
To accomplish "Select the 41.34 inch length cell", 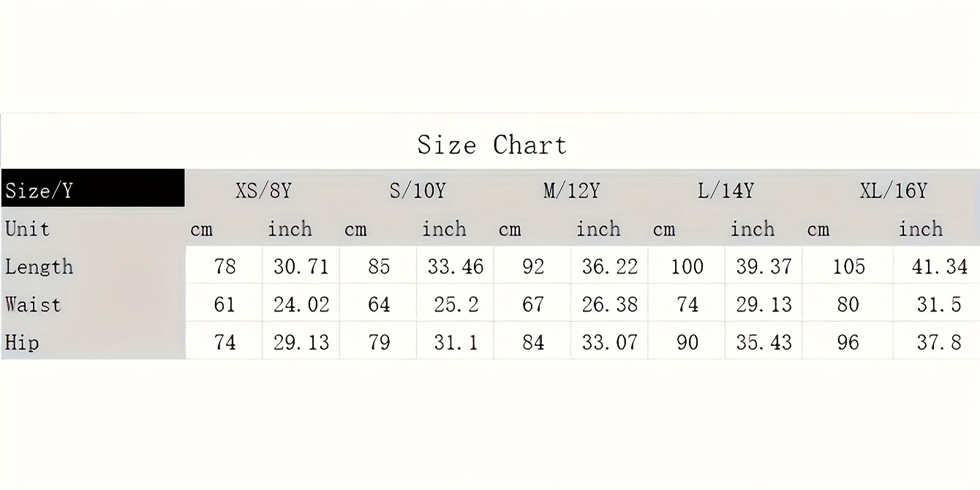I will click(939, 266).
